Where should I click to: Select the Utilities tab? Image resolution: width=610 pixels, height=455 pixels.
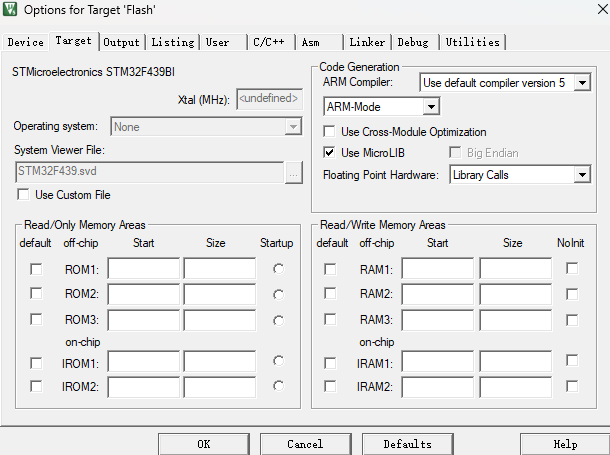[472, 42]
